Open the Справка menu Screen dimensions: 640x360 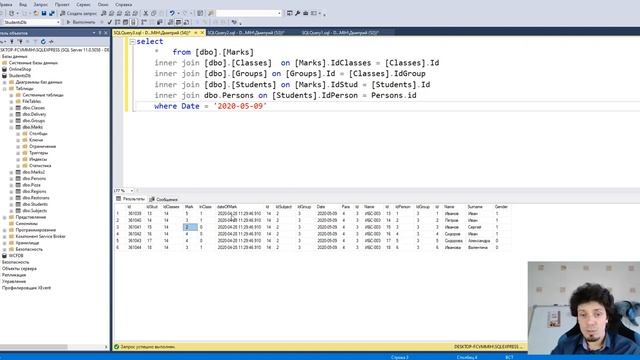click(x=123, y=4)
